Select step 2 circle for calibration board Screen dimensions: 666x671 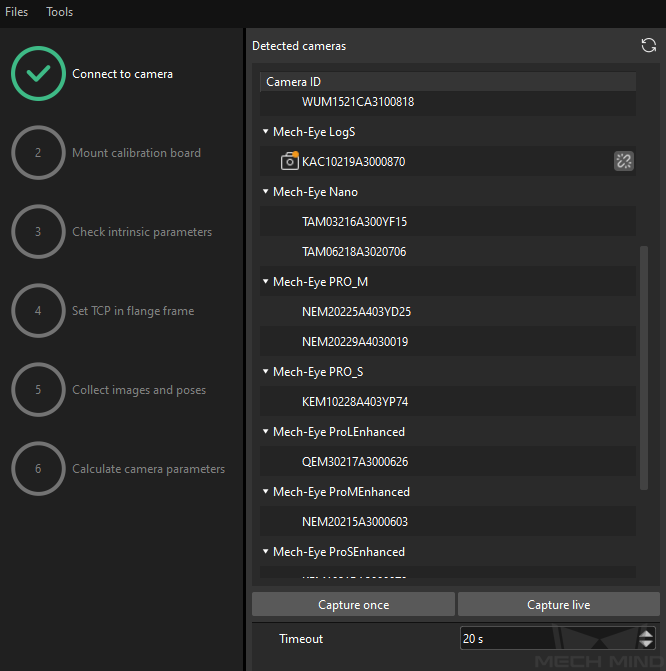(38, 153)
